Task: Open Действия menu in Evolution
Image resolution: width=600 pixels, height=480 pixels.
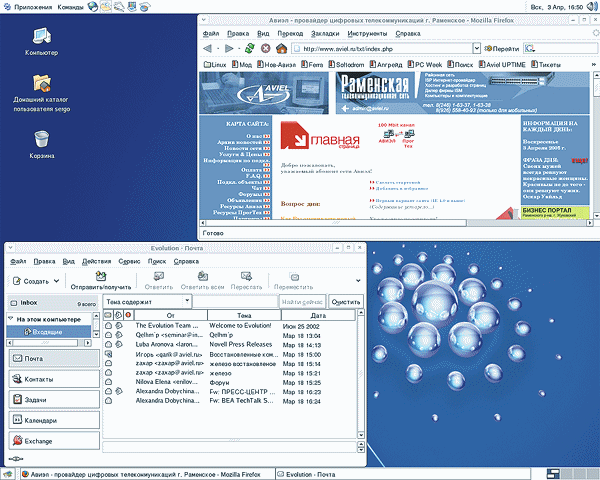Action: tap(96, 261)
